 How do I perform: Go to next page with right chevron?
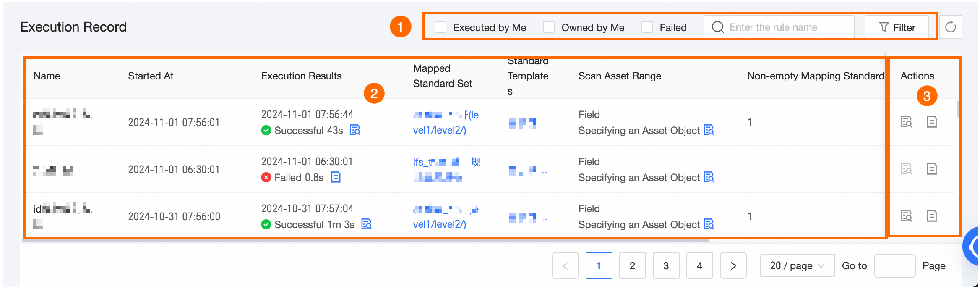(733, 265)
